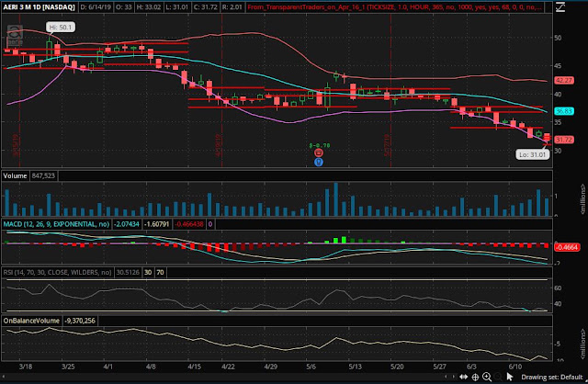Select the pointer cursor tool
Image resolution: width=588 pixels, height=384 pixels.
tap(510, 377)
